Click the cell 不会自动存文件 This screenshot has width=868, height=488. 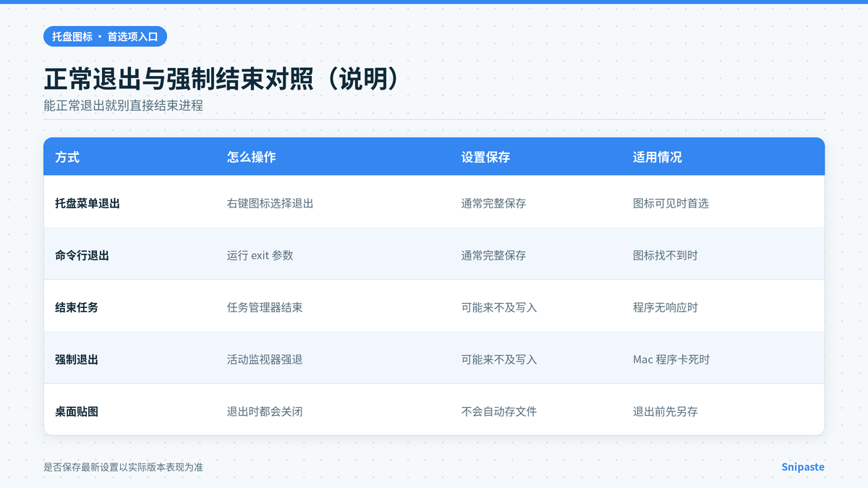[x=499, y=411]
